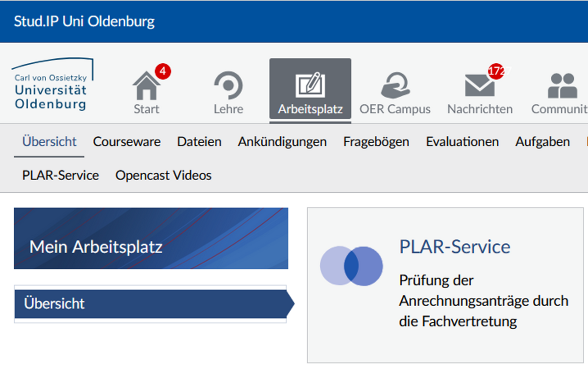Switch to the Aufgaben tab

(542, 142)
